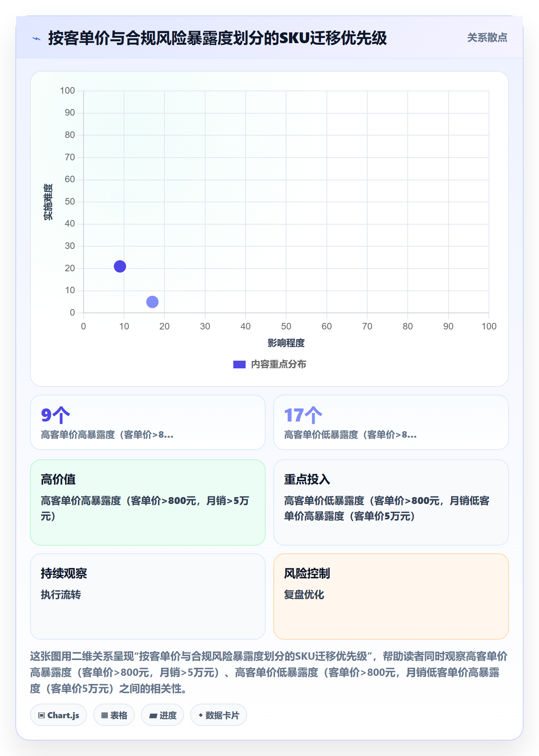Select the 17个 data card
The height and width of the screenshot is (756, 539).
pyautogui.click(x=391, y=422)
